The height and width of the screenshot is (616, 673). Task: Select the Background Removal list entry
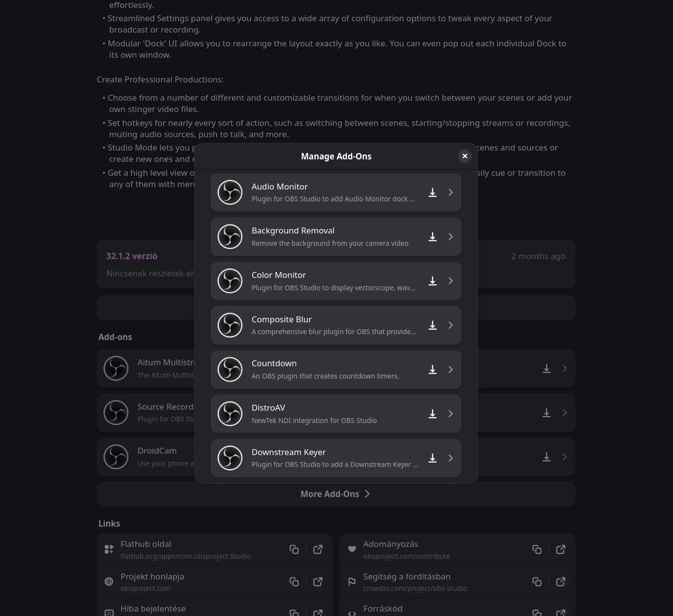coord(336,237)
